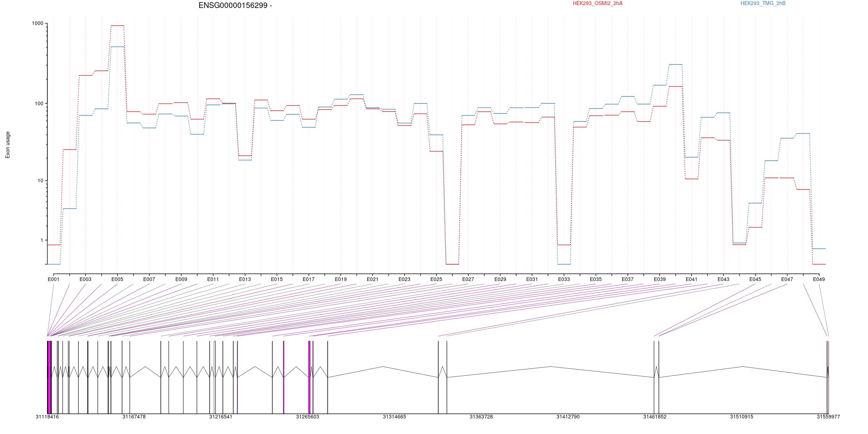868x434 pixels.
Task: Select exon label E045
Action: pyautogui.click(x=755, y=279)
